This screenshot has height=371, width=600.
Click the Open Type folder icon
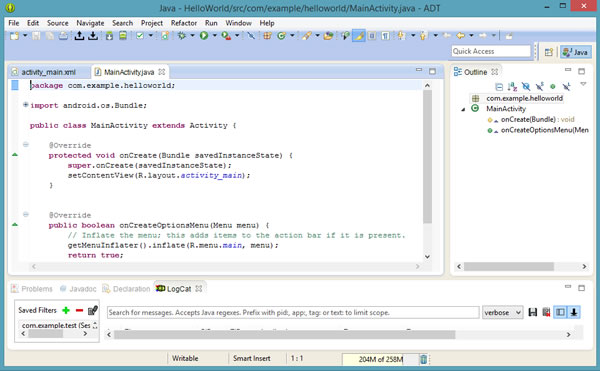(328, 36)
